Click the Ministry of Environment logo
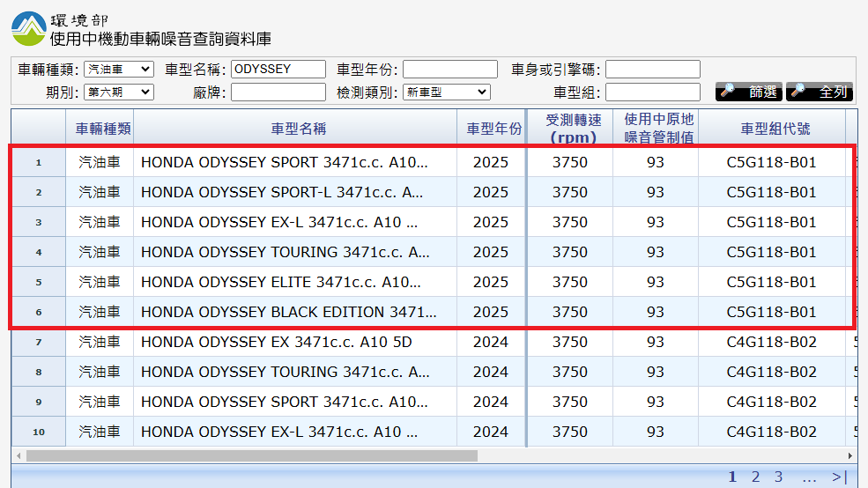Viewport: 868px width, 488px height. click(x=29, y=29)
